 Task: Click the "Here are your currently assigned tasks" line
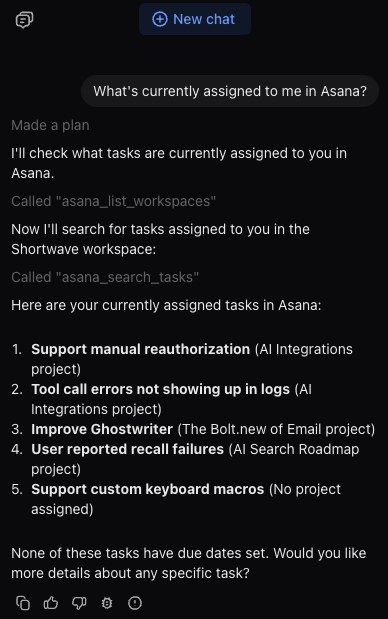[x=166, y=305]
